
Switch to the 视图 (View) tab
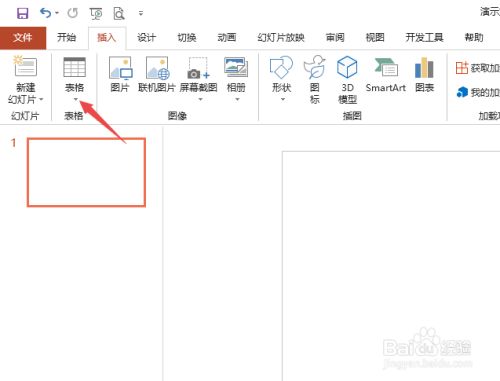point(375,38)
